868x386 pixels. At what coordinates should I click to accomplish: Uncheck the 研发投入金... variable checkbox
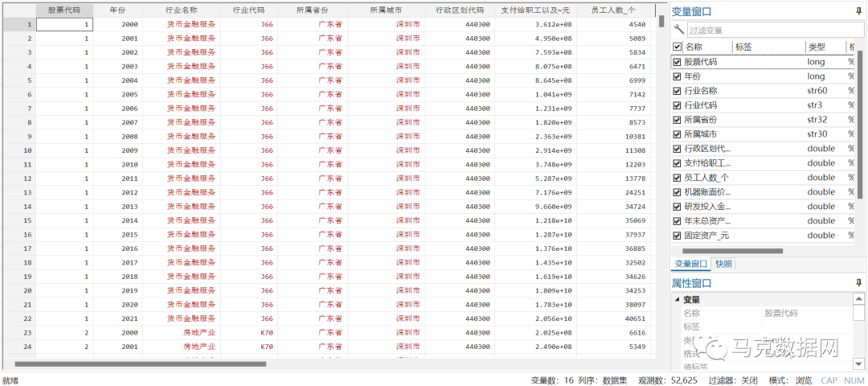[677, 207]
